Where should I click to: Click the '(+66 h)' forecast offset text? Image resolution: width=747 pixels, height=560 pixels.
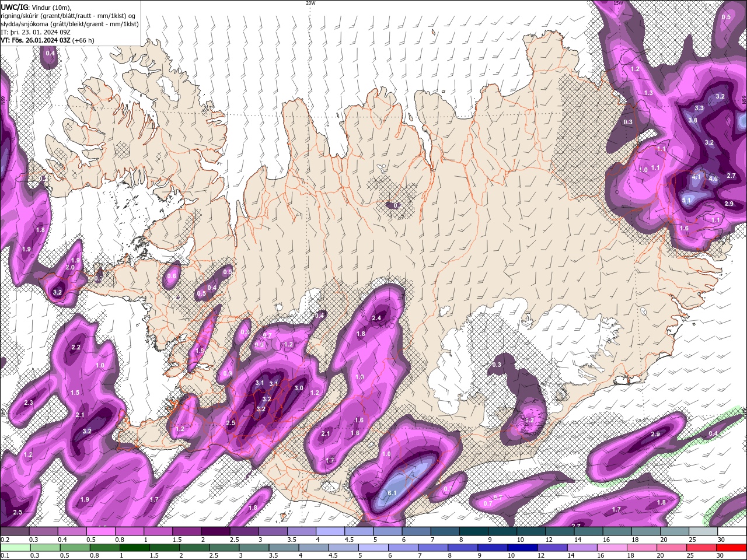pyautogui.click(x=83, y=40)
